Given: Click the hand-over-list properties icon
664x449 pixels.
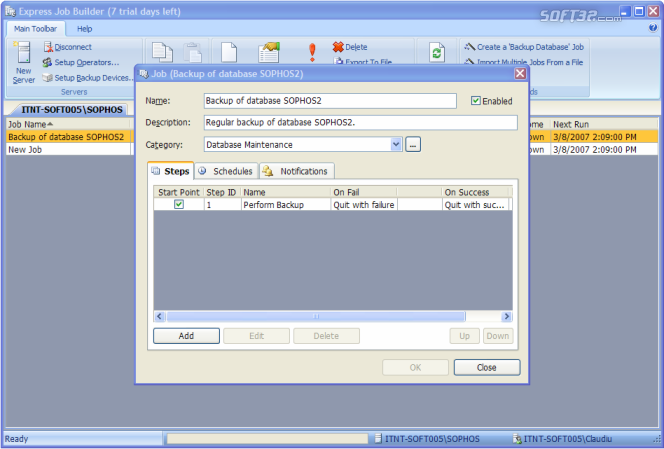Looking at the screenshot, I should (269, 53).
